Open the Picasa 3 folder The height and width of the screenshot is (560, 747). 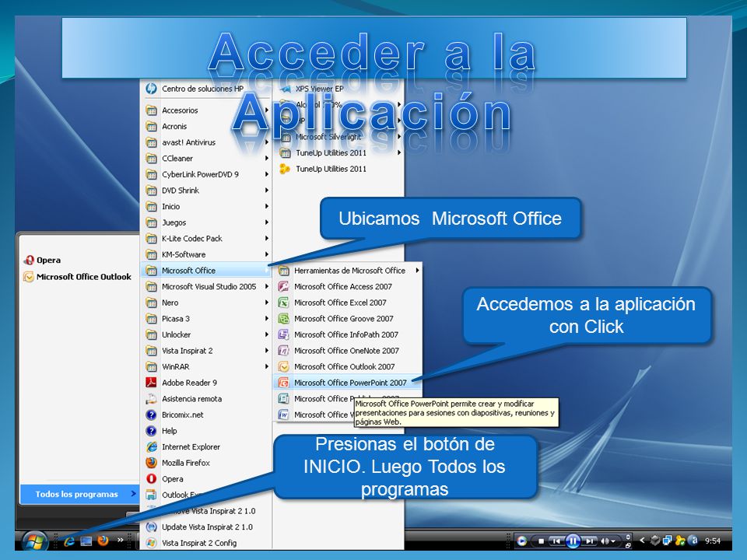[x=207, y=319]
